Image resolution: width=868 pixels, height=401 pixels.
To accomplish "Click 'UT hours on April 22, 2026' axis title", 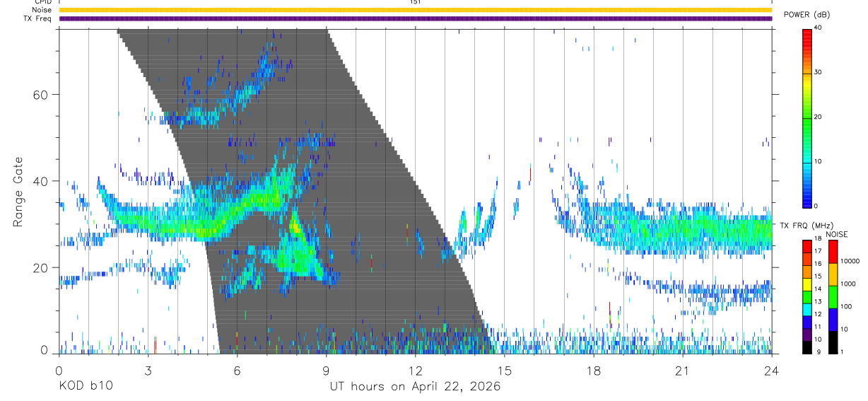I will click(415, 387).
